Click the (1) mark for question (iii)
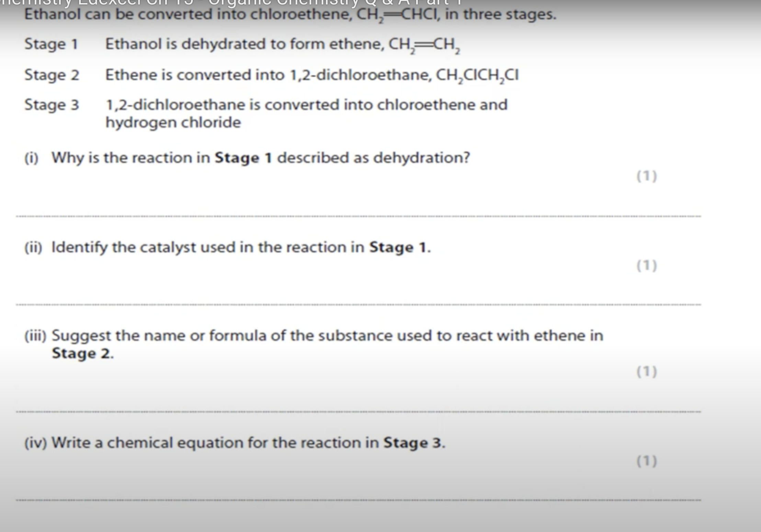761x532 pixels. tap(647, 371)
